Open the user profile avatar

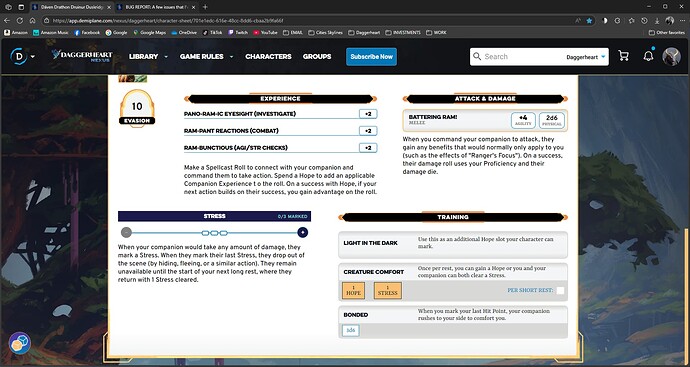671,56
